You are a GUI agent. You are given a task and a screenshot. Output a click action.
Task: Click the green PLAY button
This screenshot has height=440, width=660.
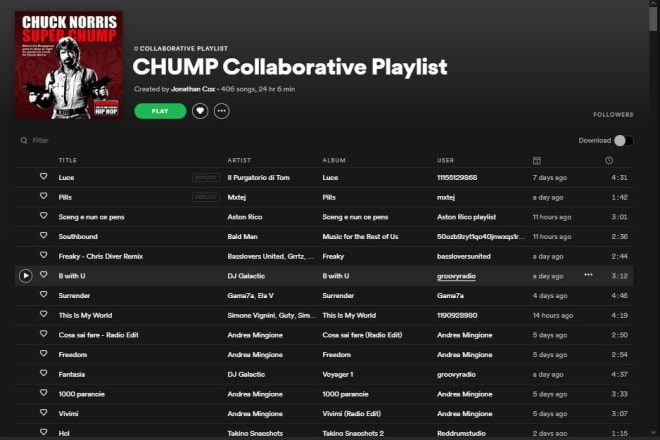tap(160, 111)
